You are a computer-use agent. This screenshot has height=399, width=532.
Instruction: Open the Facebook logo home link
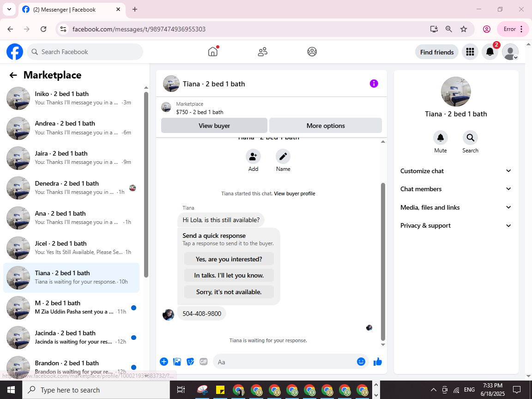15,52
